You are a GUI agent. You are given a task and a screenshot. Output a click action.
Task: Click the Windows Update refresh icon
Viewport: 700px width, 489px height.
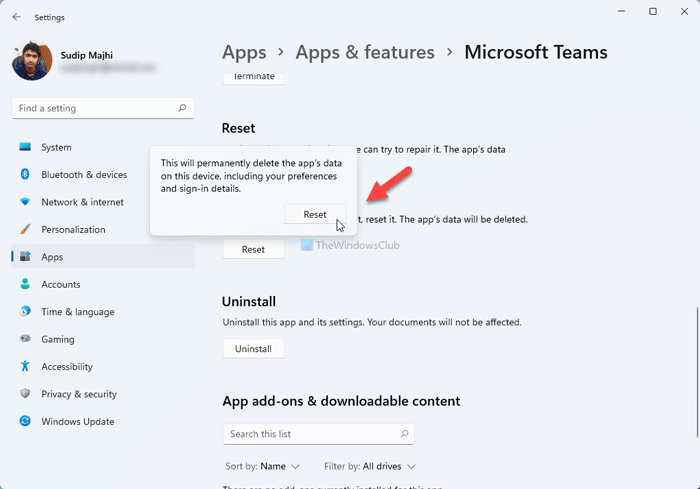click(26, 422)
